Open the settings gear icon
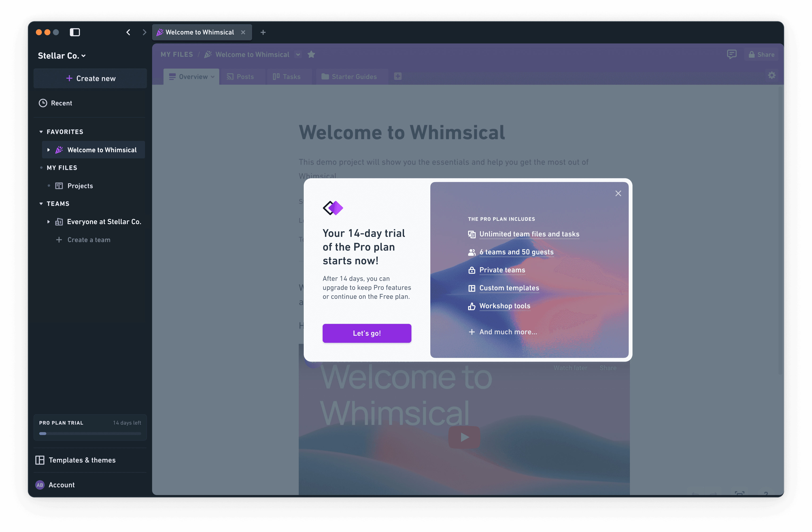This screenshot has width=812, height=532. coord(772,75)
